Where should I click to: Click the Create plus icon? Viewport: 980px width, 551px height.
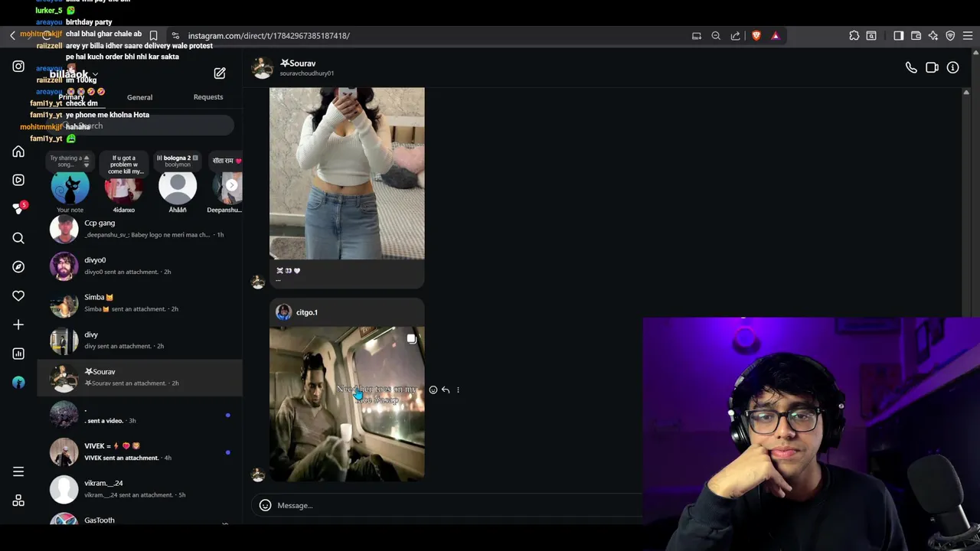click(x=18, y=324)
